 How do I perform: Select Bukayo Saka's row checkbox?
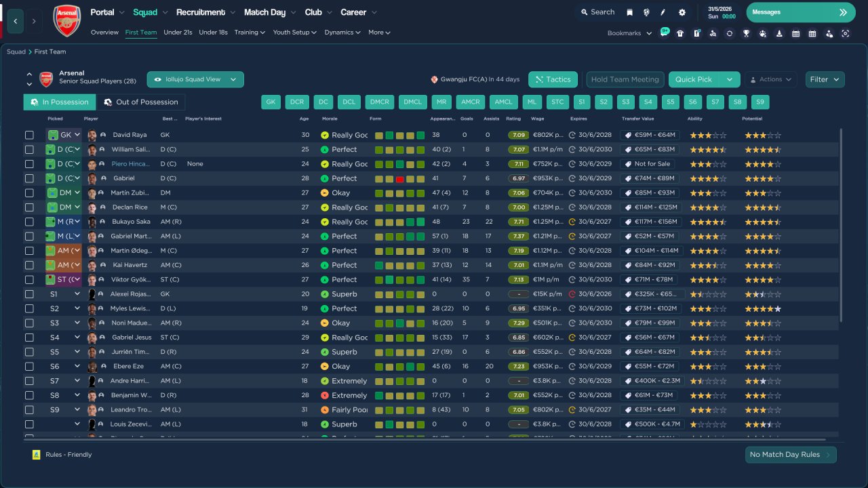click(29, 222)
